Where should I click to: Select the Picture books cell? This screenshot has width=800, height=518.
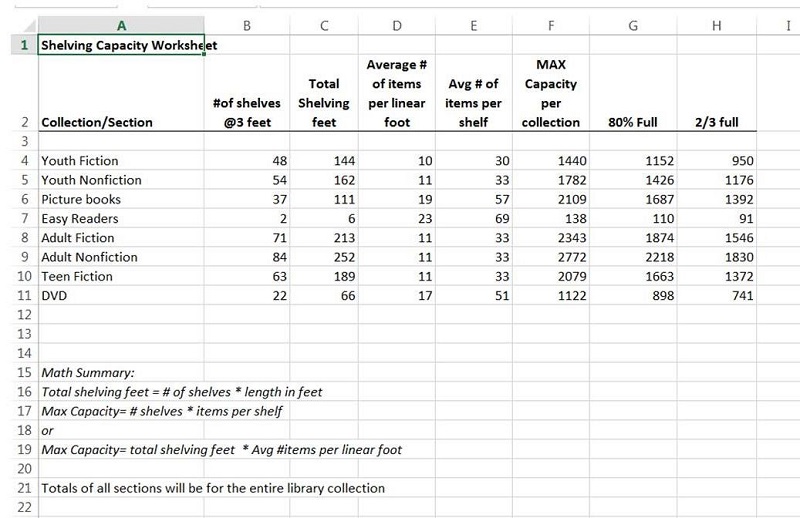coord(77,199)
